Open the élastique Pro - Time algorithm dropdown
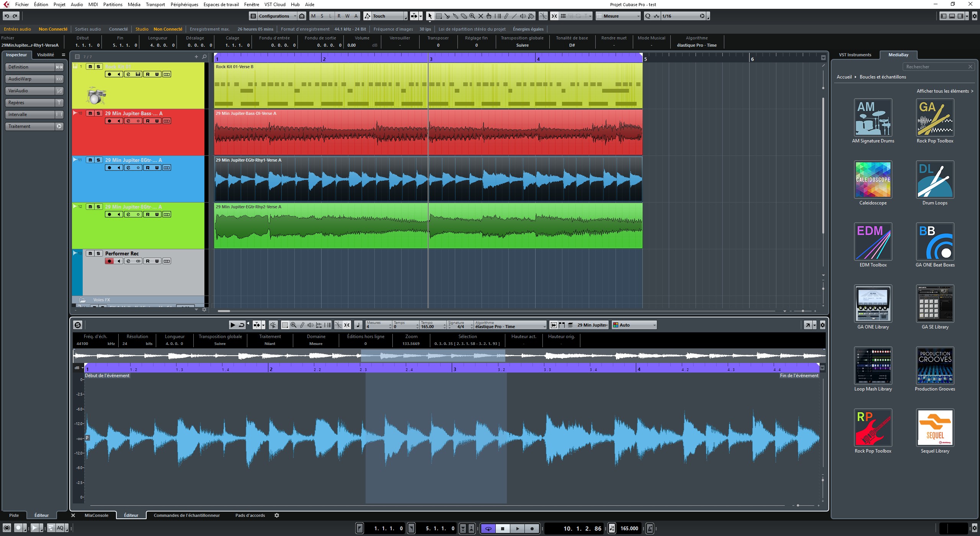The width and height of the screenshot is (980, 536). 510,325
